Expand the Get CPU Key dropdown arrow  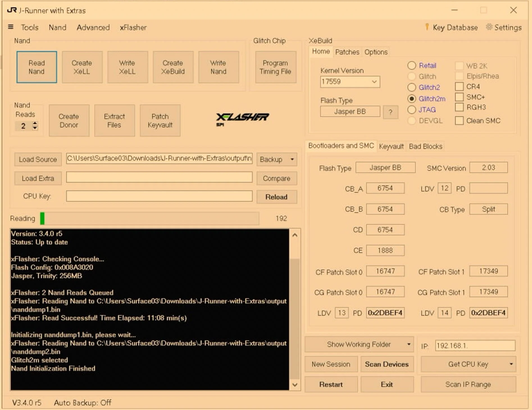[x=511, y=364]
